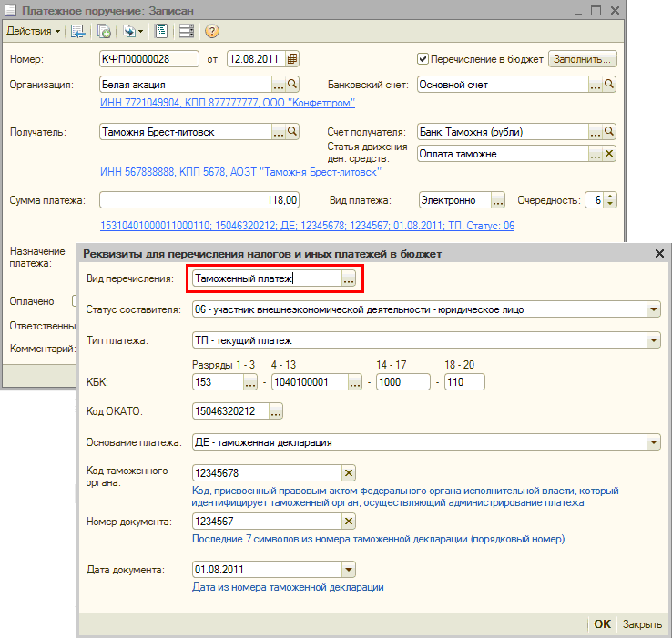Click Вид перечисления field Таможенный платеж
Viewport: 672px width, 638px height.
267,278
